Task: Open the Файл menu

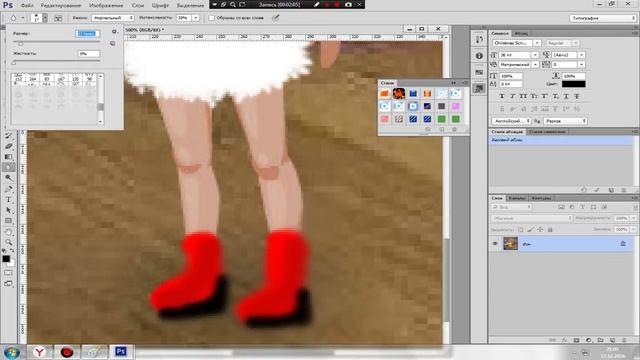Action: coord(27,5)
